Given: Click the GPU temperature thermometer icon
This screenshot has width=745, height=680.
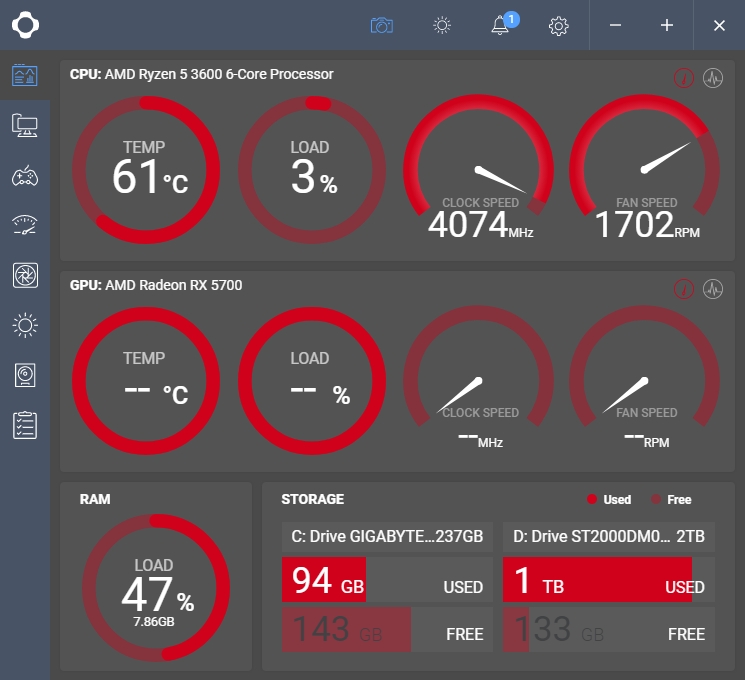Looking at the screenshot, I should [684, 289].
